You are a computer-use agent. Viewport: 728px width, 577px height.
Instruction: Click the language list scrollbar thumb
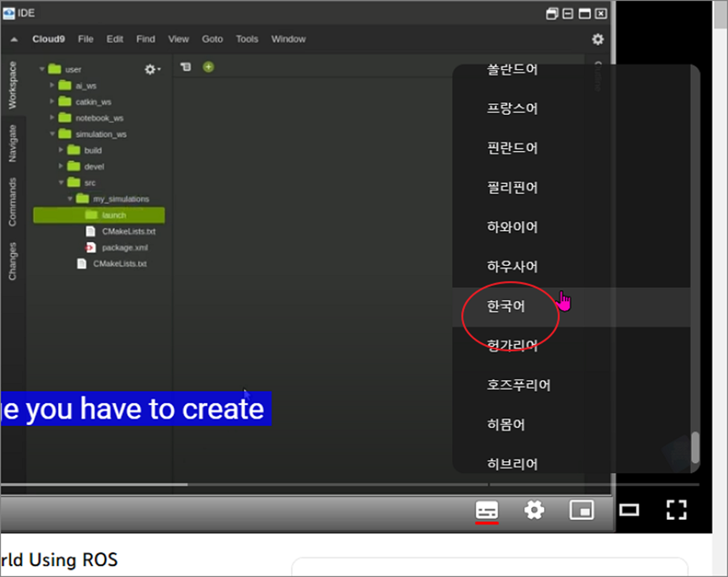(695, 447)
